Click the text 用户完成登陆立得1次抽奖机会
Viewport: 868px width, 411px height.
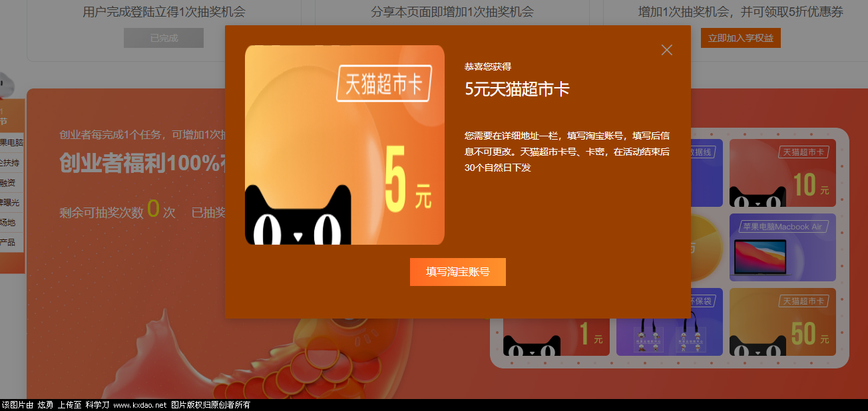pos(164,12)
